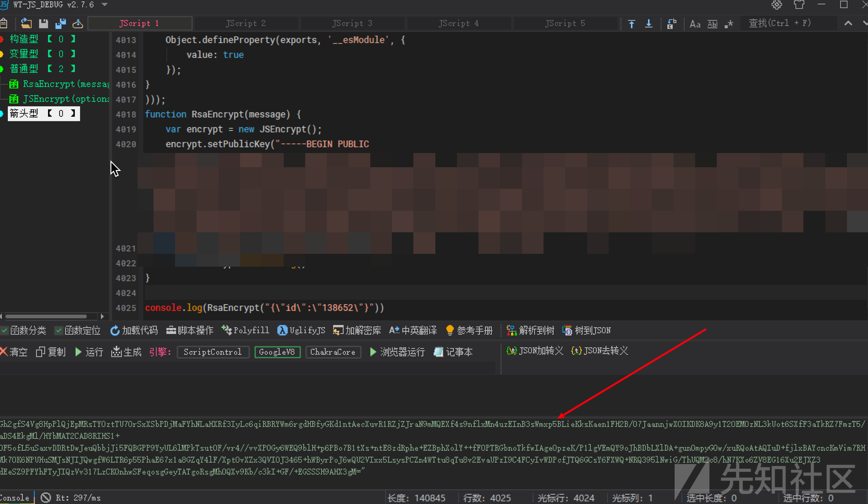Click 加载代码 reload code button
868x504 pixels.
(134, 330)
